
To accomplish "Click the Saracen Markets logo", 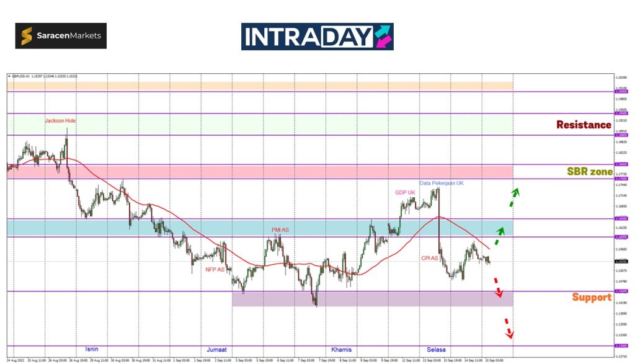I will point(61,36).
